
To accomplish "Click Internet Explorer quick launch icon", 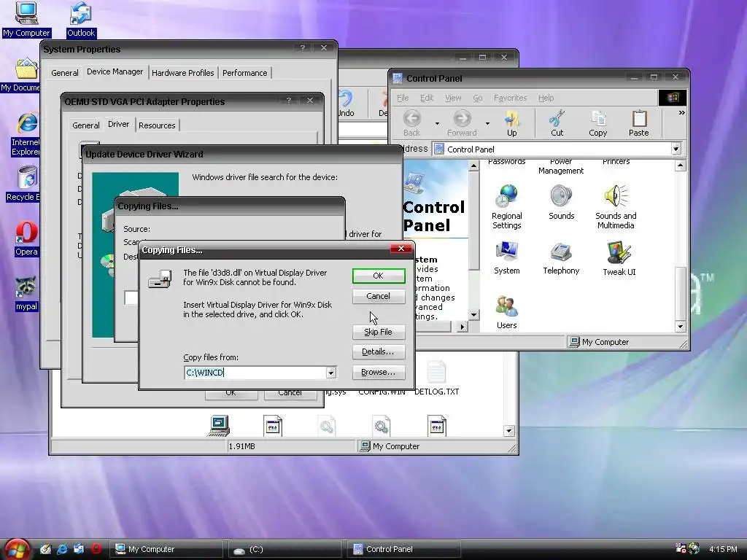I will pos(63,549).
